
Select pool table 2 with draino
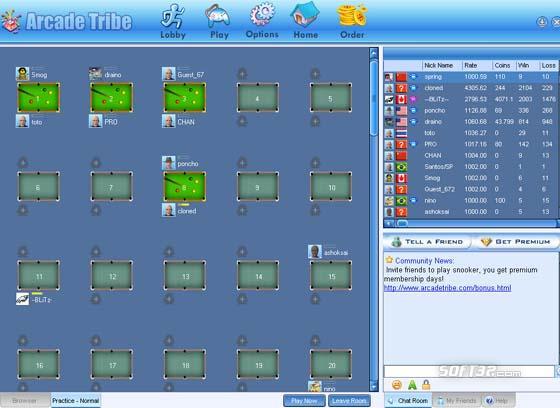(112, 98)
